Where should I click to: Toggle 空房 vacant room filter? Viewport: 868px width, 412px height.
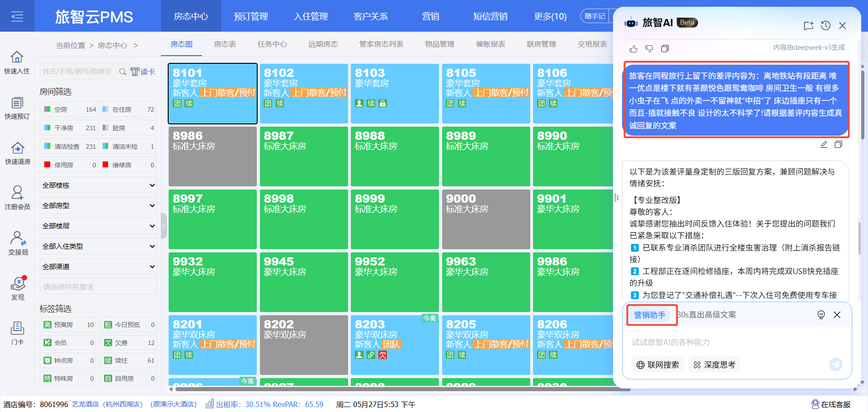point(70,109)
